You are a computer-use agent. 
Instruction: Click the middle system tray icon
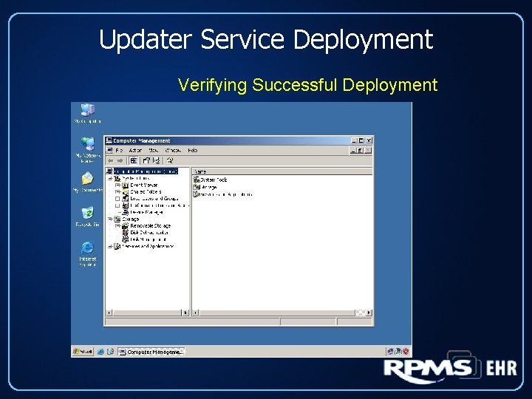(398, 352)
